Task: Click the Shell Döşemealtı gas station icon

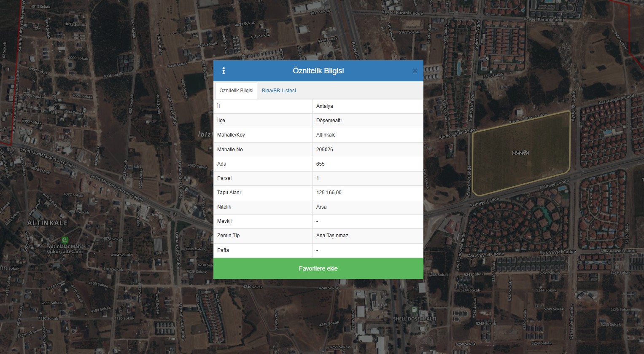Action: click(415, 310)
